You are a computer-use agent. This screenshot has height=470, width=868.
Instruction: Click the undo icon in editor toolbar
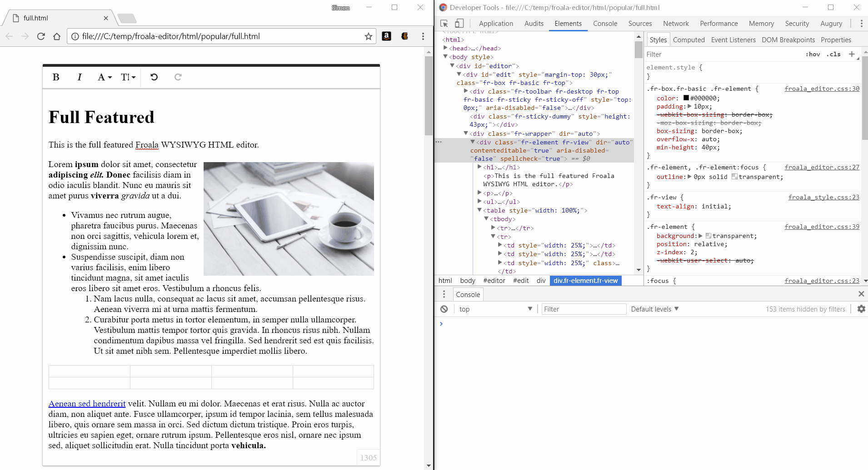(x=154, y=77)
